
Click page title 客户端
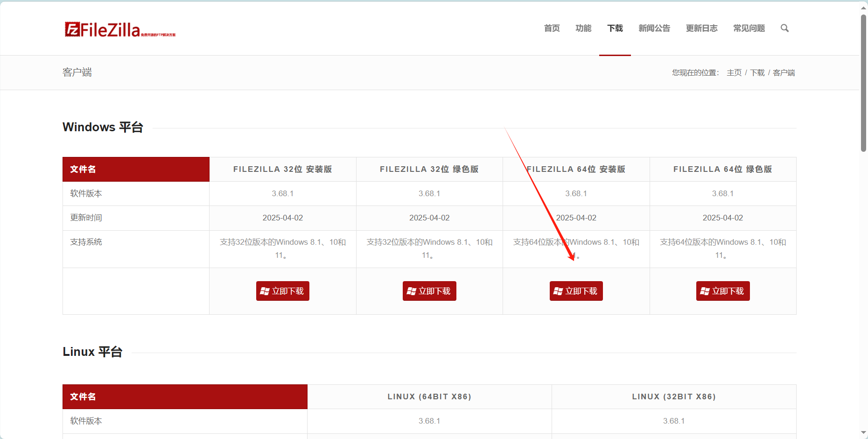77,72
